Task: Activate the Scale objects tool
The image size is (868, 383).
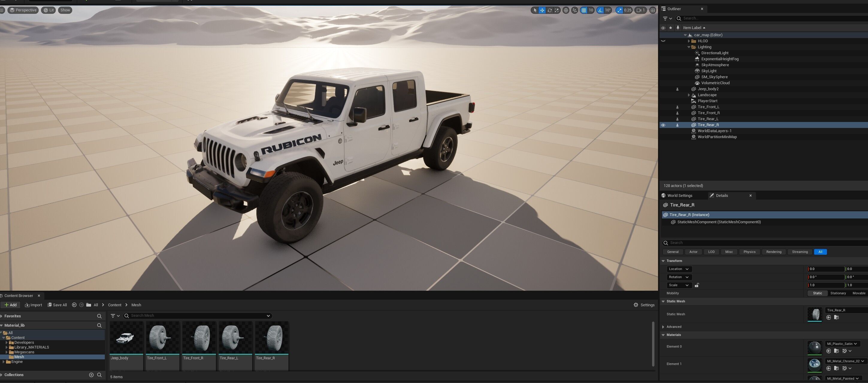Action: 557,10
